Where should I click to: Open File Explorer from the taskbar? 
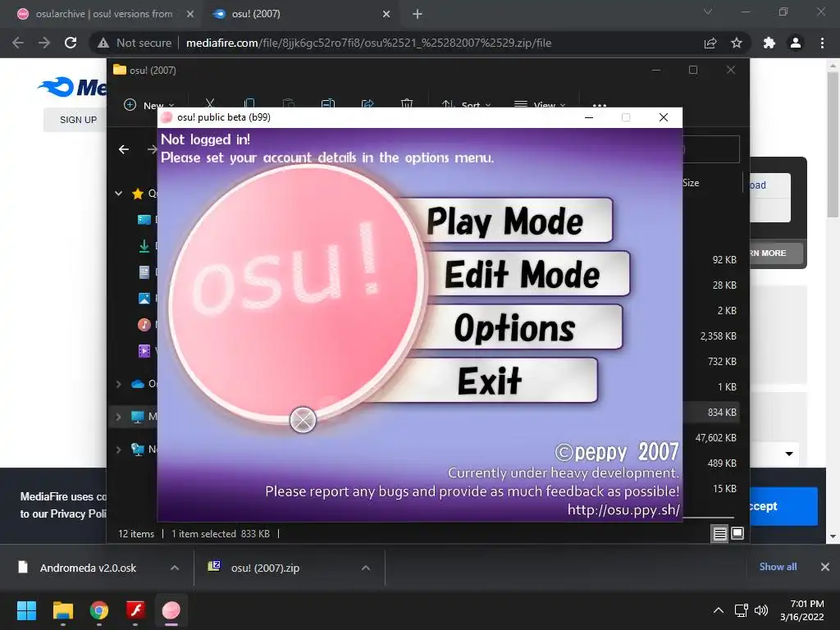click(x=62, y=610)
